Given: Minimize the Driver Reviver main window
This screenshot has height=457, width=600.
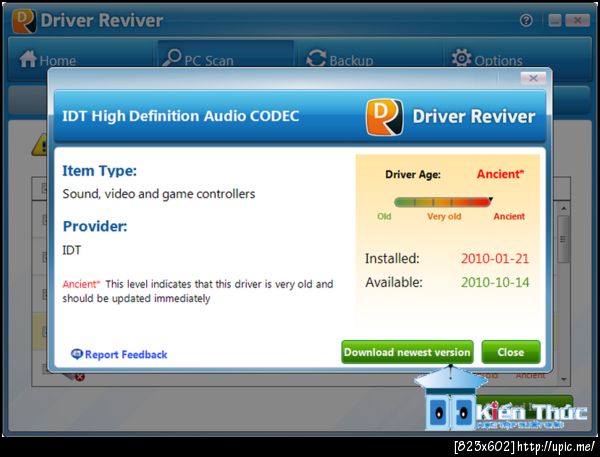Looking at the screenshot, I should tap(554, 20).
